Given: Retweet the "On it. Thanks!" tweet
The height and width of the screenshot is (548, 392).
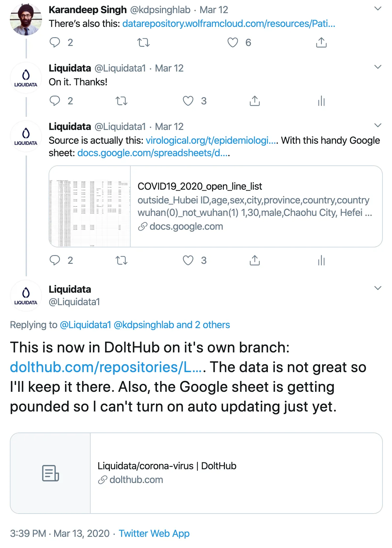Looking at the screenshot, I should 121,101.
